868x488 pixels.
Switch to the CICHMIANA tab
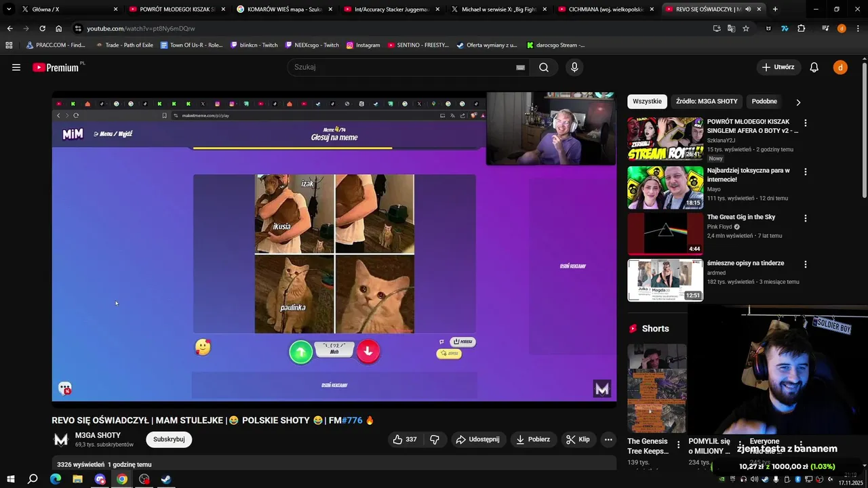(x=606, y=9)
